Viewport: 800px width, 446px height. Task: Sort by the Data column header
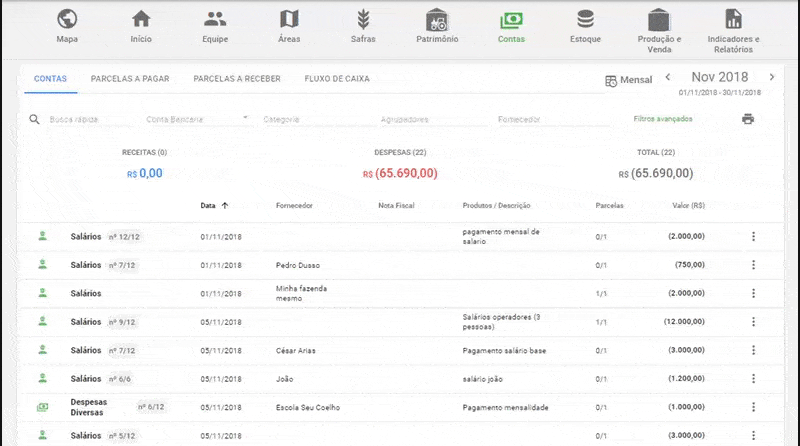(208, 206)
